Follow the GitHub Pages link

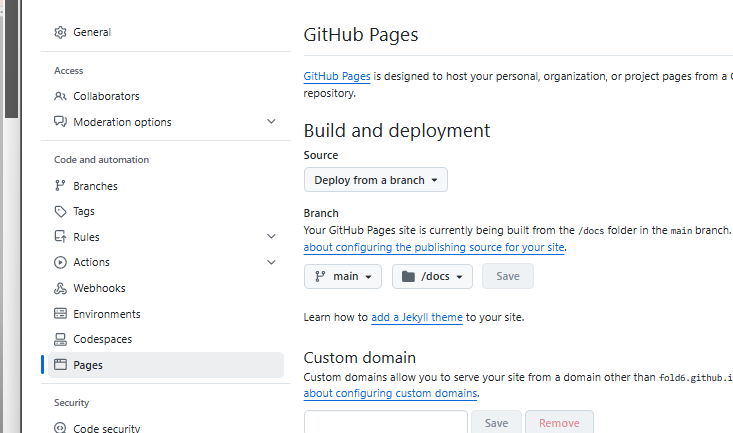coord(337,76)
